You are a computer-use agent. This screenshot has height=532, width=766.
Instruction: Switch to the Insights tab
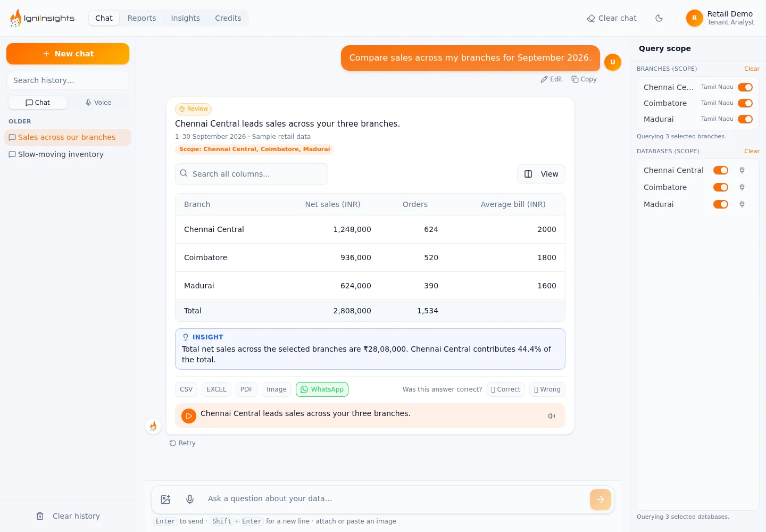pyautogui.click(x=186, y=18)
